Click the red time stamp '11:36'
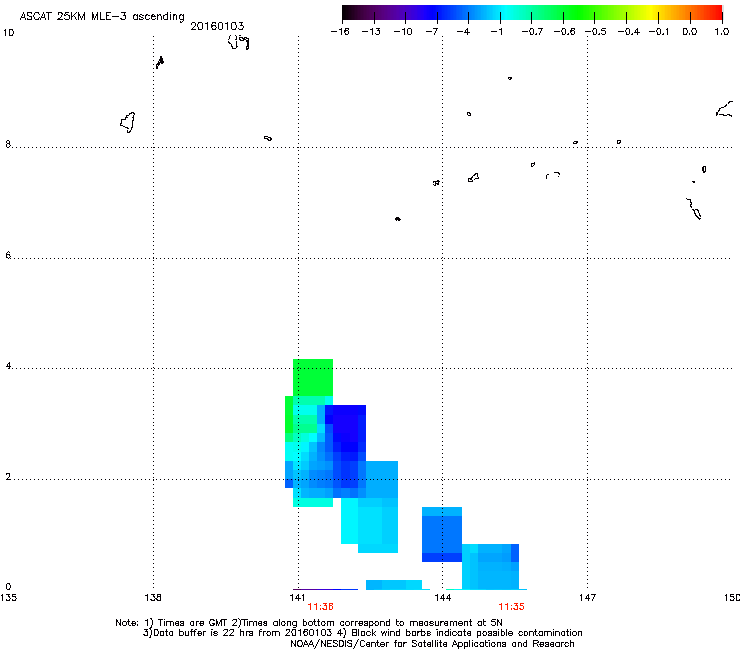 click(x=320, y=607)
